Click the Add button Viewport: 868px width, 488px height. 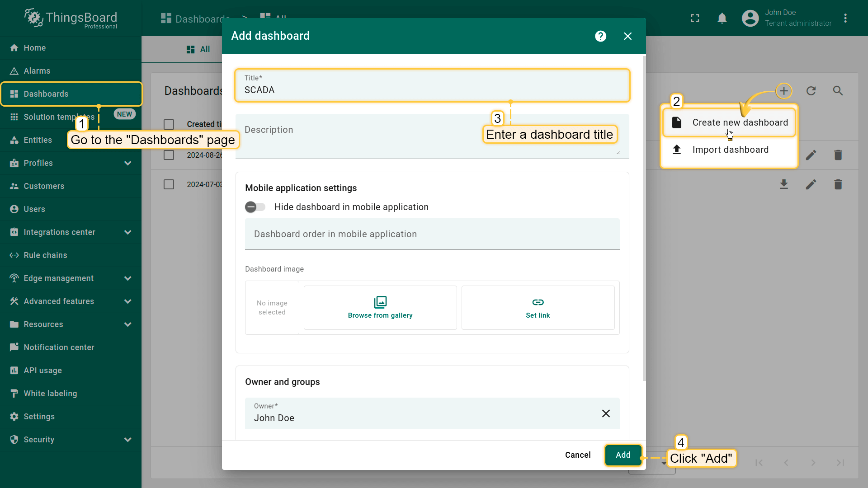tap(623, 455)
